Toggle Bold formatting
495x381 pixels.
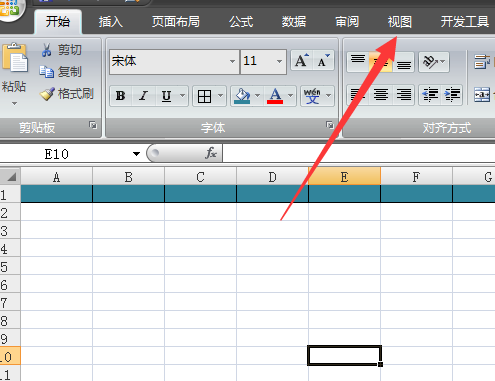121,96
